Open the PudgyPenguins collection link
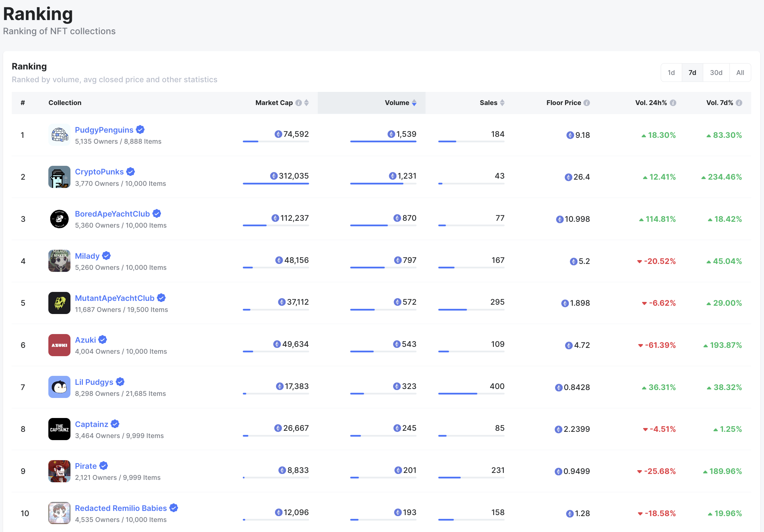This screenshot has height=532, width=764. (104, 130)
